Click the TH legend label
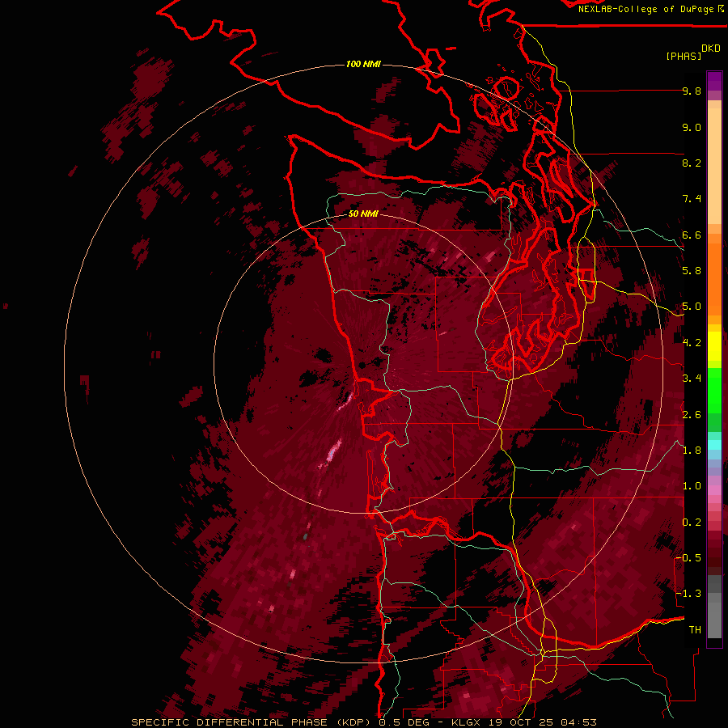Image resolution: width=728 pixels, height=728 pixels. pyautogui.click(x=695, y=630)
